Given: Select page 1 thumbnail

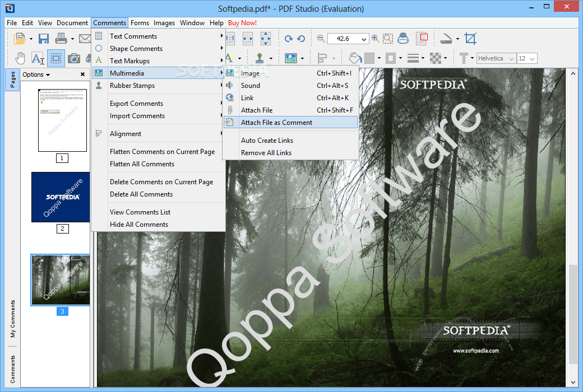Looking at the screenshot, I should point(62,120).
